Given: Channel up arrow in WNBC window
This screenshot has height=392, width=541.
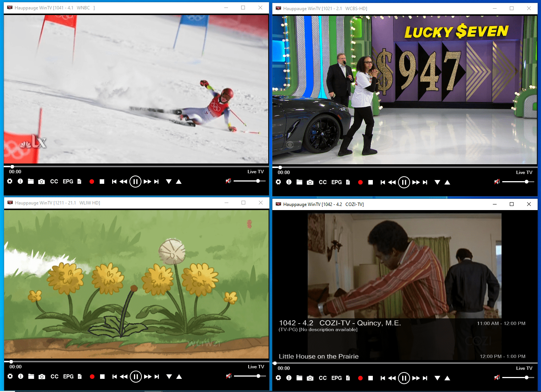Looking at the screenshot, I should (179, 182).
